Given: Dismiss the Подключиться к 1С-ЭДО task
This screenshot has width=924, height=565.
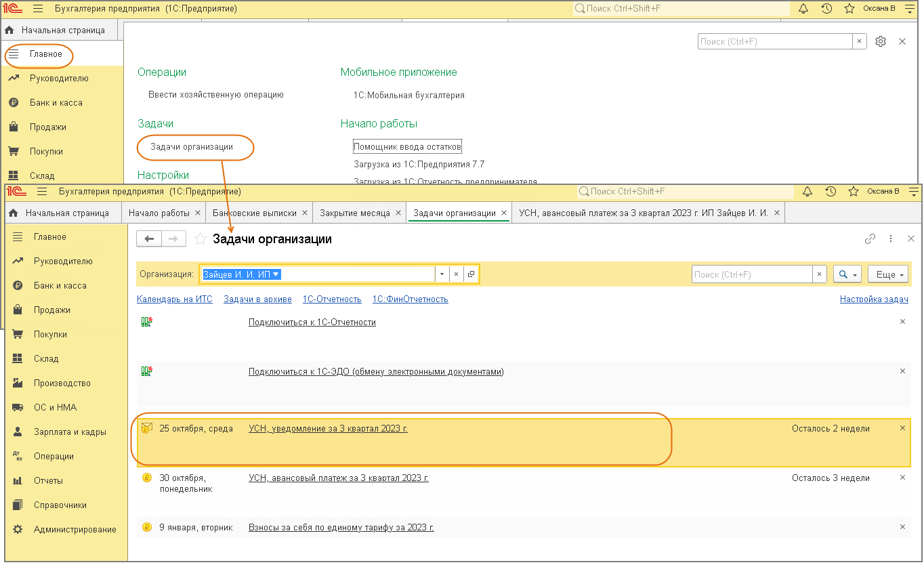Looking at the screenshot, I should [902, 371].
